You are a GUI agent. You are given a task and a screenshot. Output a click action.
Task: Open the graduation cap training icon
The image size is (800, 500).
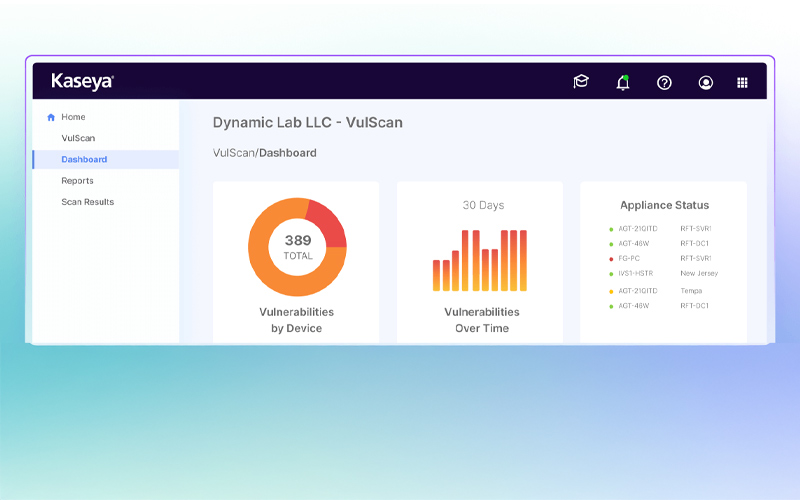pos(581,82)
